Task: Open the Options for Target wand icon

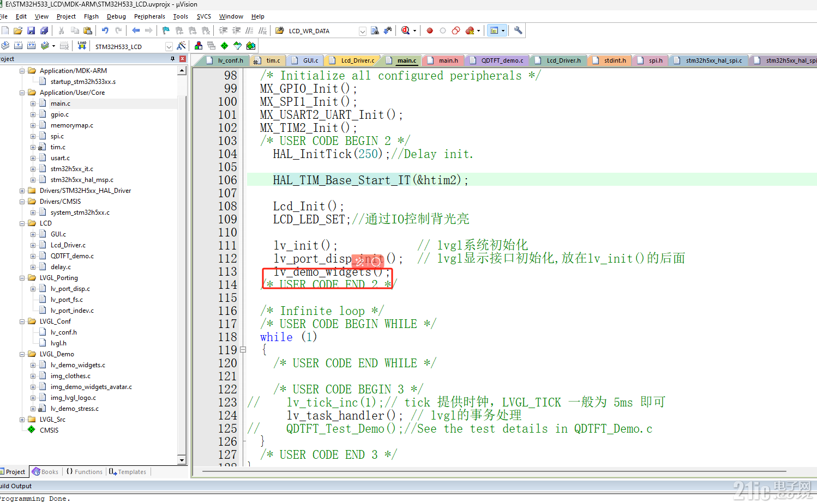Action: tap(181, 46)
